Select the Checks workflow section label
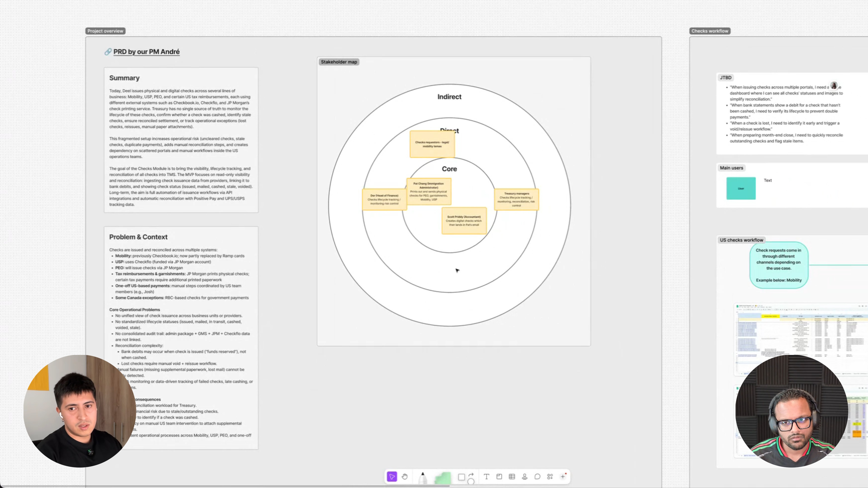868x488 pixels. 710,31
